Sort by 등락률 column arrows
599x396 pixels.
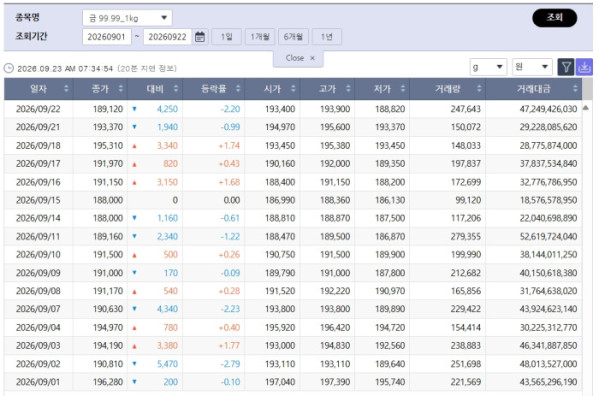pyautogui.click(x=238, y=89)
